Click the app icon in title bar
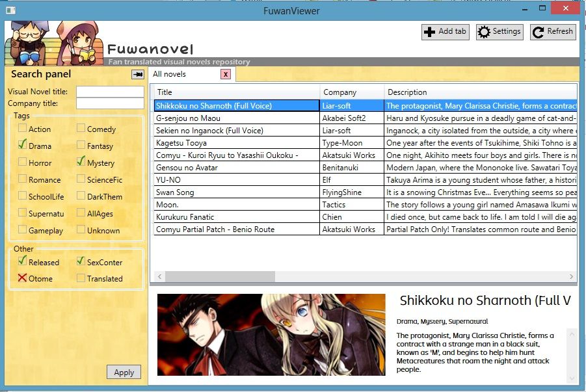The image size is (586, 392). (x=9, y=10)
